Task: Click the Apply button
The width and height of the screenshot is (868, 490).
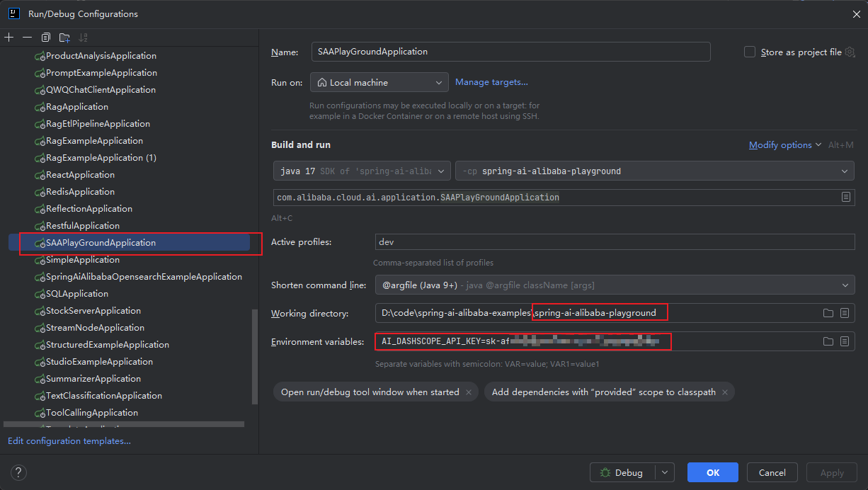Action: tap(832, 472)
